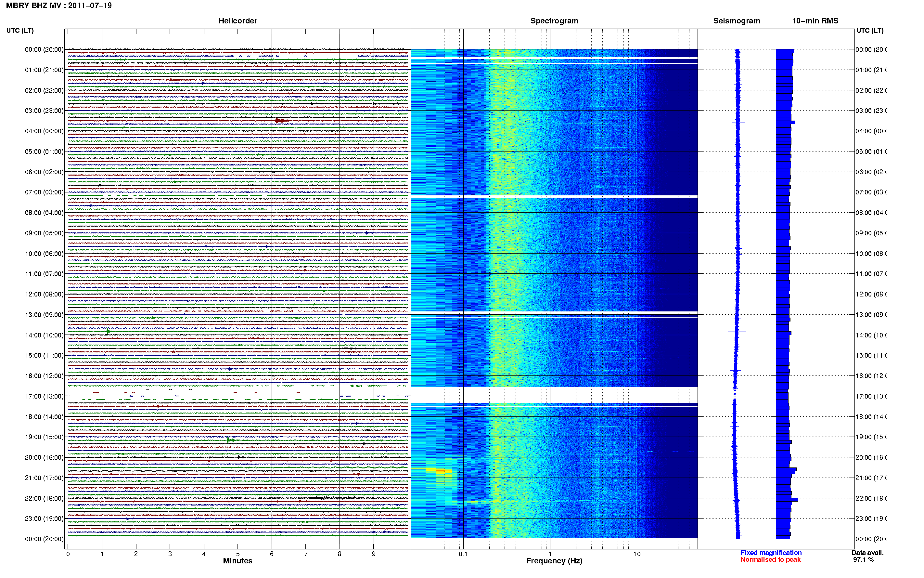Select the Seismogram panel heading
Screen dimensions: 924x578
[x=737, y=21]
